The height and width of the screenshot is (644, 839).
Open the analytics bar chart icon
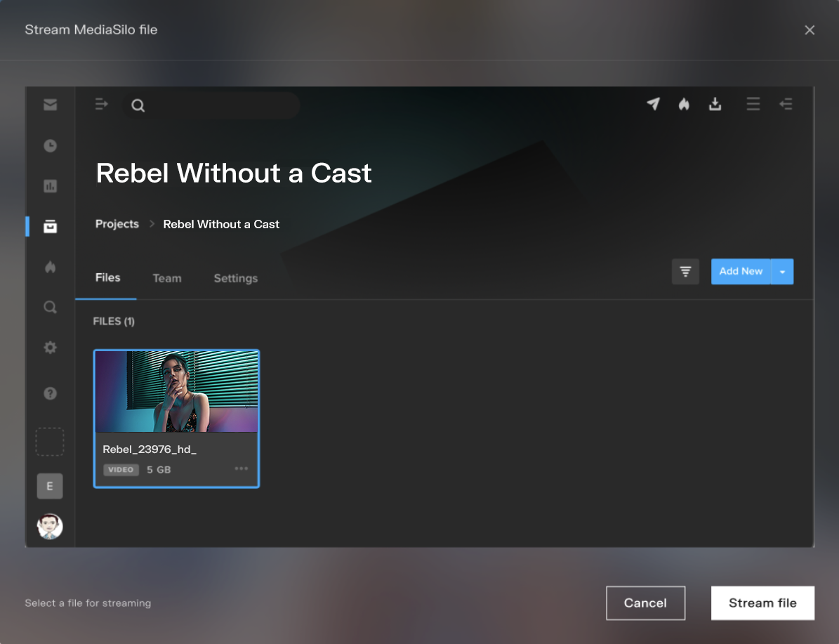(x=51, y=186)
